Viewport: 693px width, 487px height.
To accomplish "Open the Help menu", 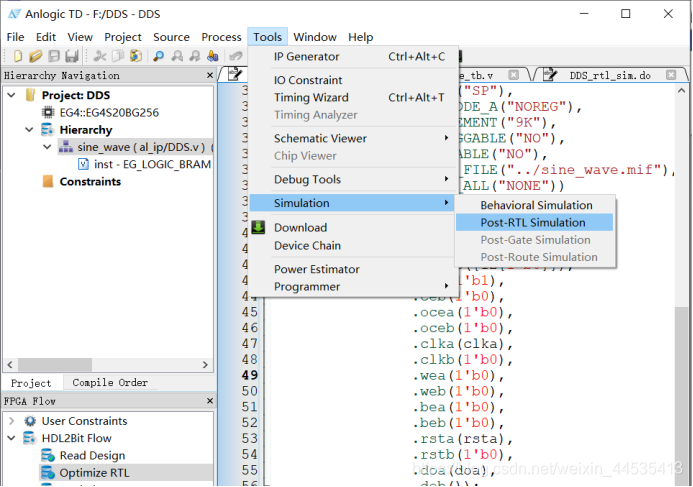I will point(361,37).
